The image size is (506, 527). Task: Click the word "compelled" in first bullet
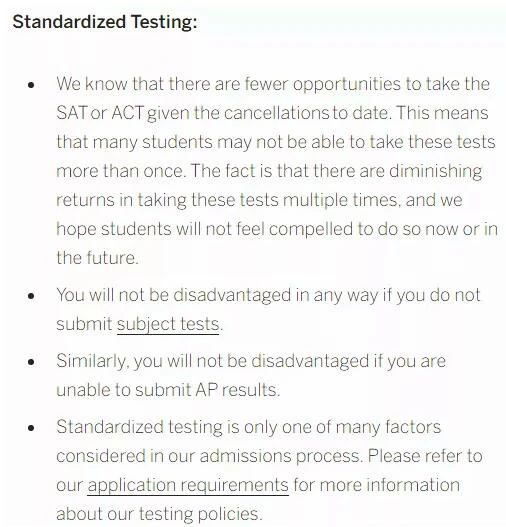[x=311, y=230]
